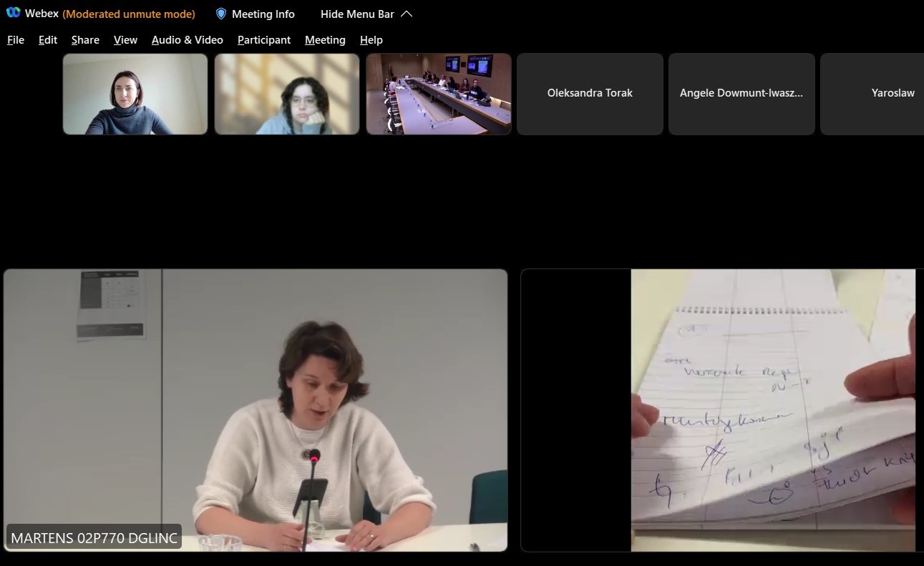Select the conference room video thumbnail
This screenshot has width=924, height=566.
click(x=439, y=94)
